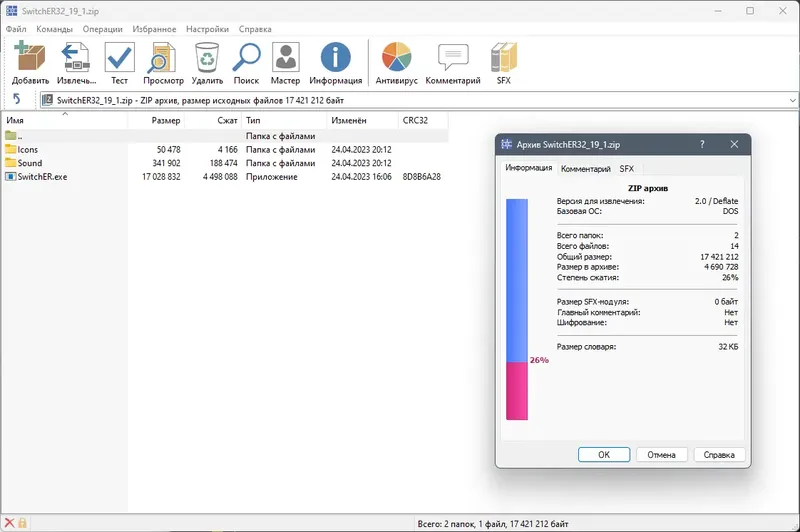Image resolution: width=800 pixels, height=532 pixels.
Task: Click the Информация toolbar icon
Action: pos(335,57)
